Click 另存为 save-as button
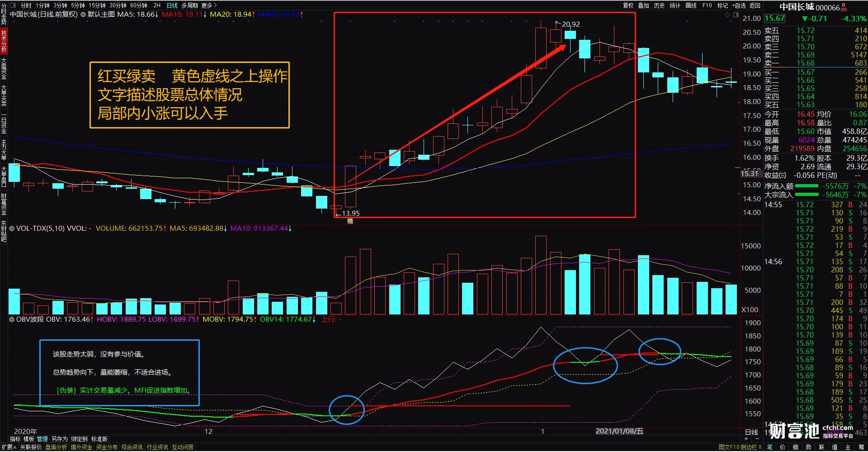Viewport: 868px width, 452px height. (x=59, y=439)
